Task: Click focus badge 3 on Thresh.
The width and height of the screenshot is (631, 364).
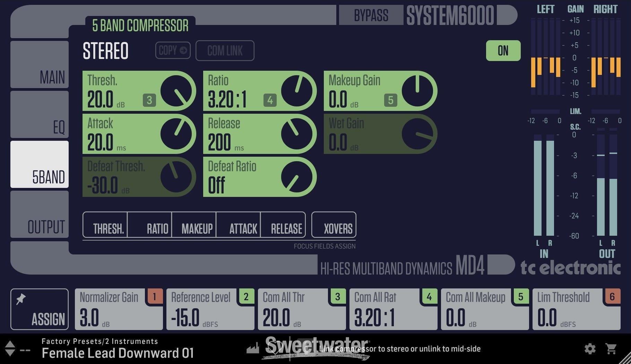Action: tap(149, 100)
